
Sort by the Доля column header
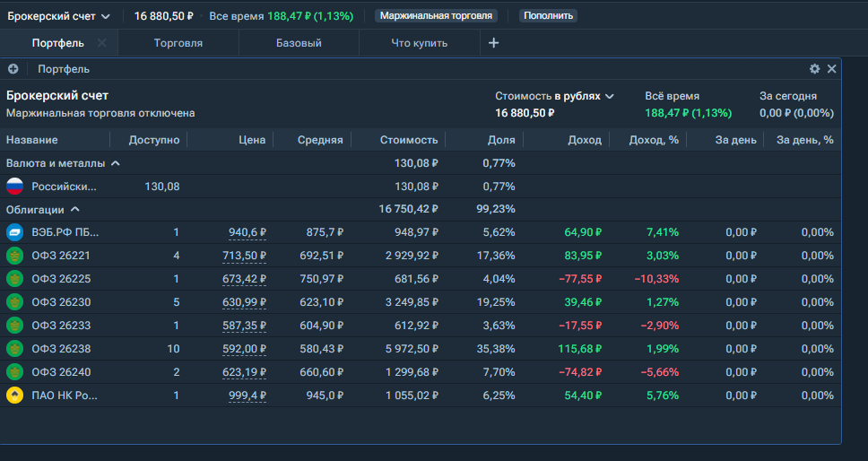(x=501, y=140)
